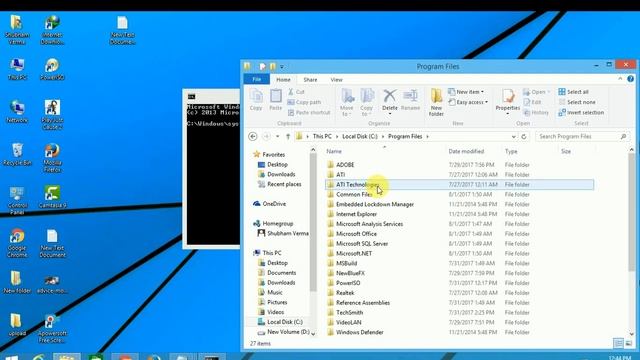Open Recycle Bin on the desktop
640x360 pixels.
(17, 154)
